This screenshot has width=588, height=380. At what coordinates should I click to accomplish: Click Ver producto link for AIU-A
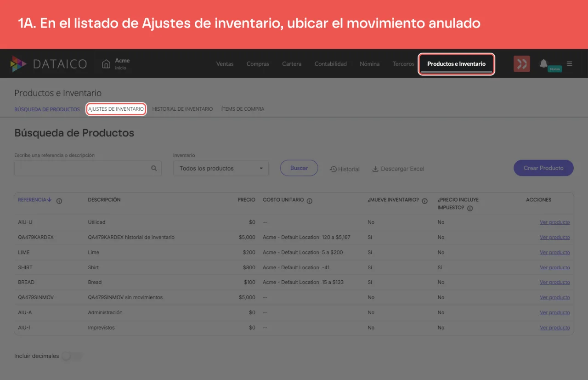pos(554,312)
